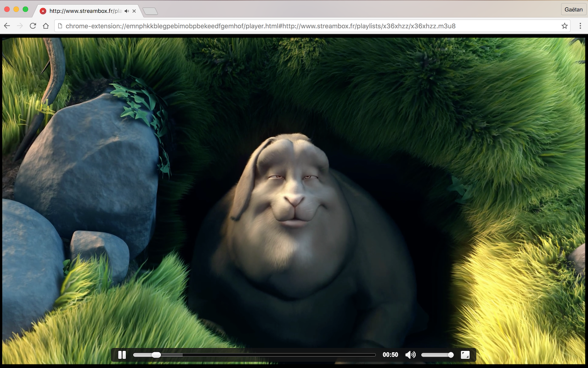Open the Chrome three-dot menu

(x=580, y=26)
